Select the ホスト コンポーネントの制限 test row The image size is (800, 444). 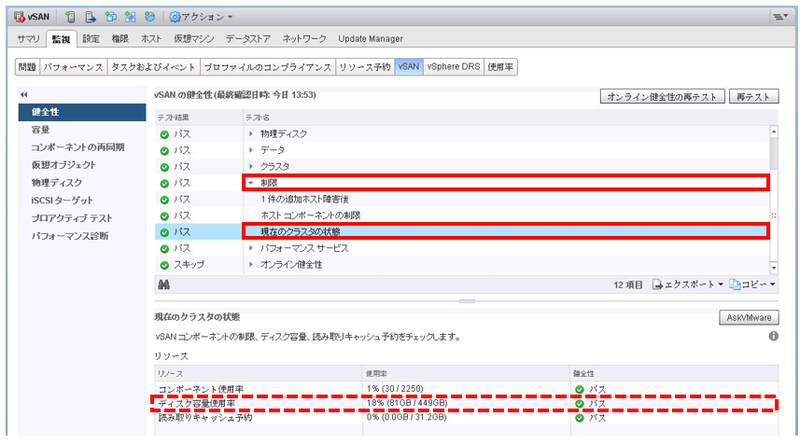pyautogui.click(x=462, y=215)
